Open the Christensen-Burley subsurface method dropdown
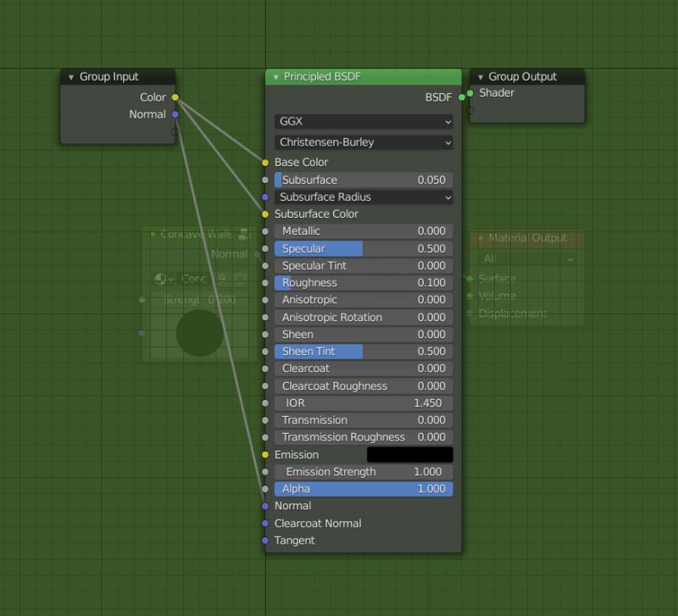 pos(363,142)
